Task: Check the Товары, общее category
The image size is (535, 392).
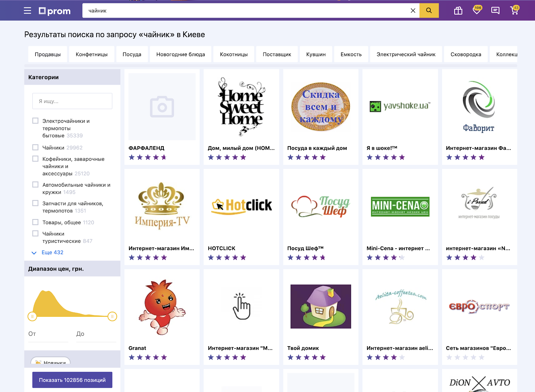Action: [35, 222]
